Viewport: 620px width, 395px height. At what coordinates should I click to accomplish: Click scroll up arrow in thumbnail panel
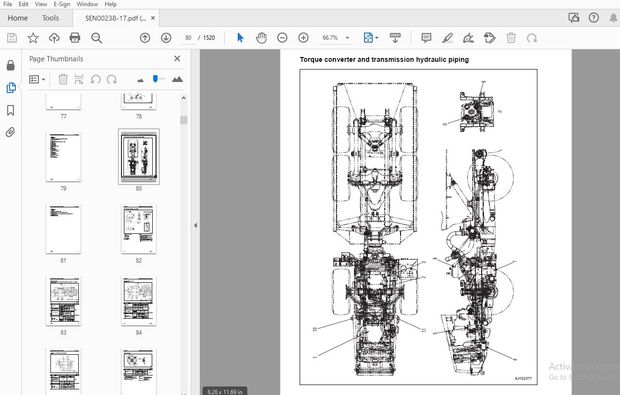coord(183,98)
